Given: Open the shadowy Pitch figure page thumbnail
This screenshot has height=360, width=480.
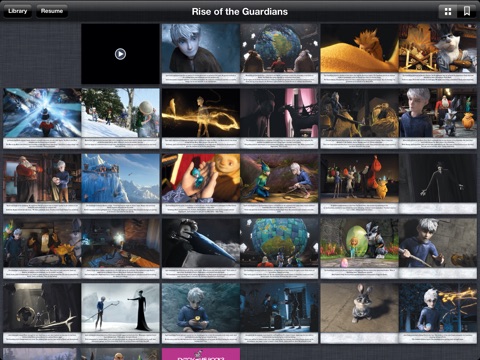Looking at the screenshot, I should tap(438, 183).
